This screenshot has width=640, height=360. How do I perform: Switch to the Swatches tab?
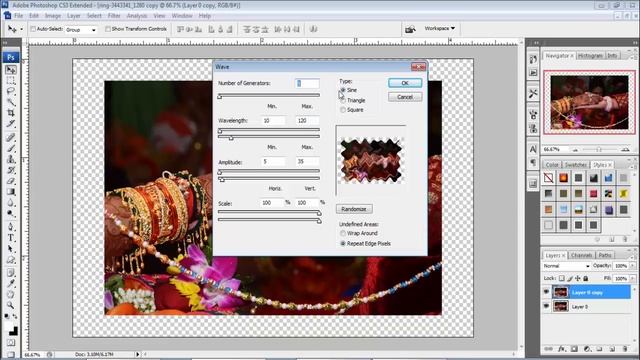(x=576, y=165)
